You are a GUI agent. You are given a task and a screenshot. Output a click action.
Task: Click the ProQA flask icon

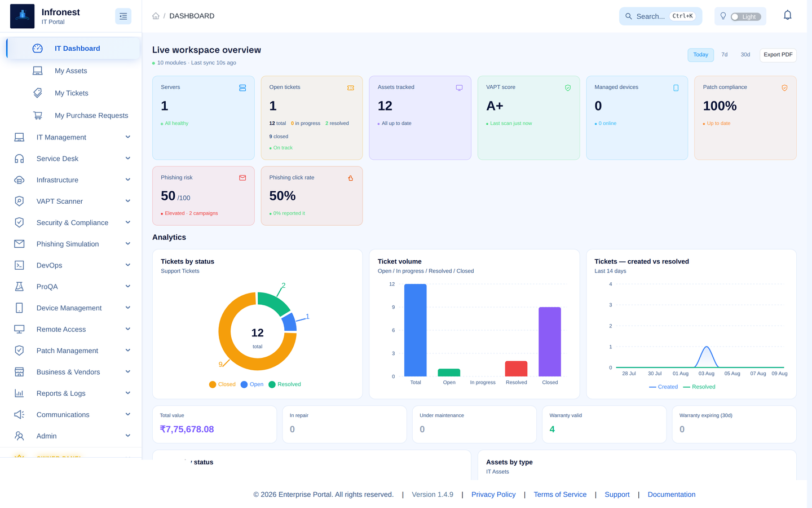point(19,287)
